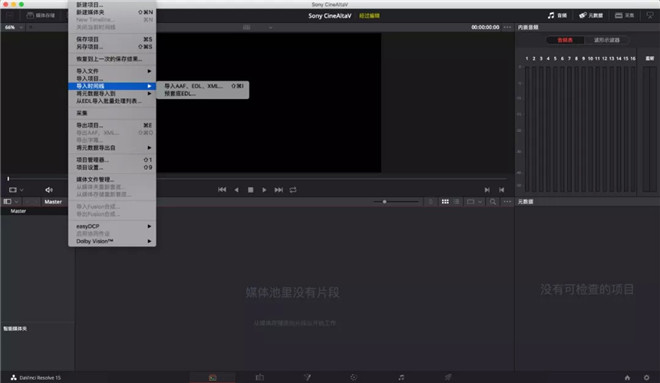Open Project Settings gear icon

(x=647, y=378)
